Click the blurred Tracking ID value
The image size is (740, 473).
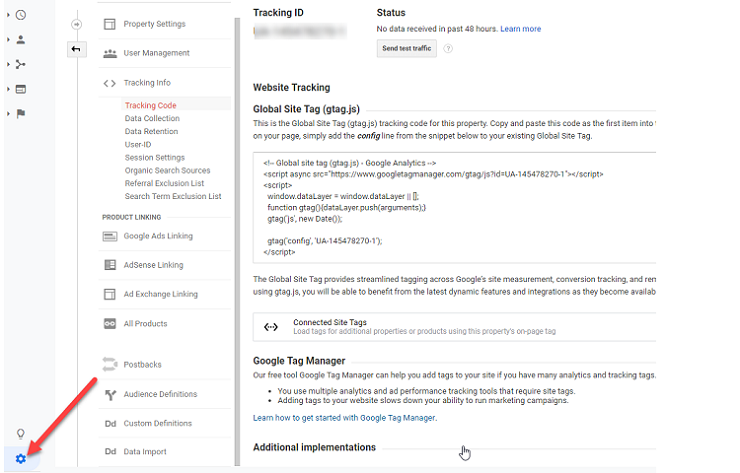tap(300, 32)
